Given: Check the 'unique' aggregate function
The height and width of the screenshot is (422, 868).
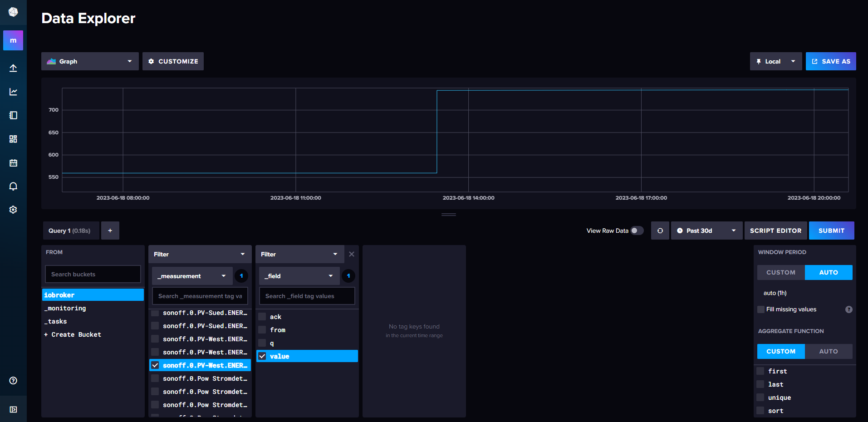Looking at the screenshot, I should click(x=761, y=397).
